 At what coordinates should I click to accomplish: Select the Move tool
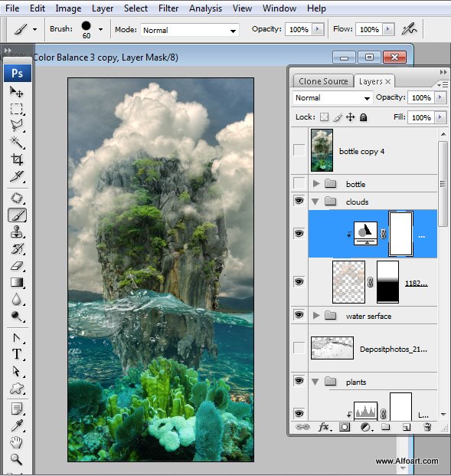pyautogui.click(x=17, y=92)
